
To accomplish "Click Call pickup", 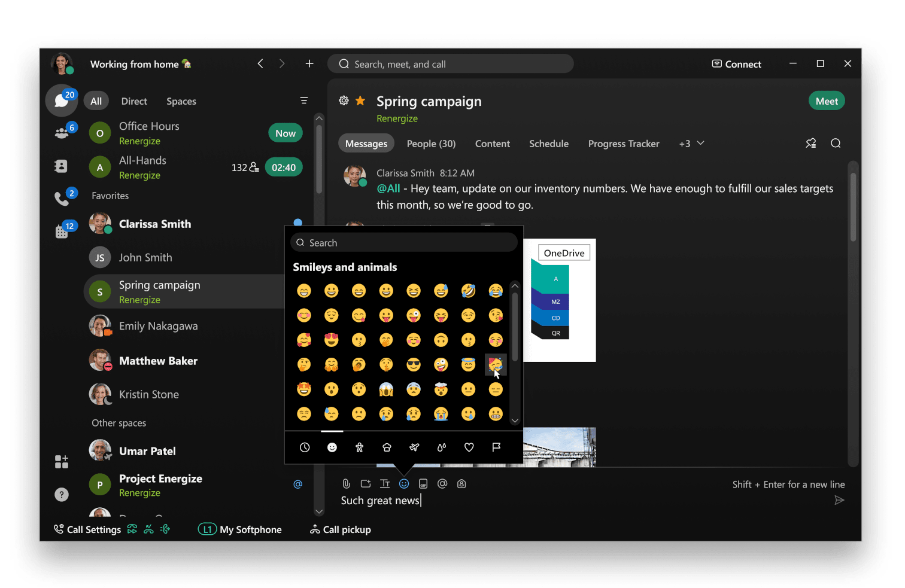I will click(341, 529).
